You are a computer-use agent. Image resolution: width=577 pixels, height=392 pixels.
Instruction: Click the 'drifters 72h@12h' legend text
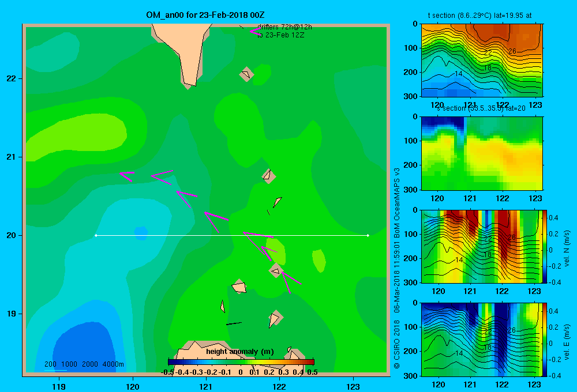pos(284,27)
